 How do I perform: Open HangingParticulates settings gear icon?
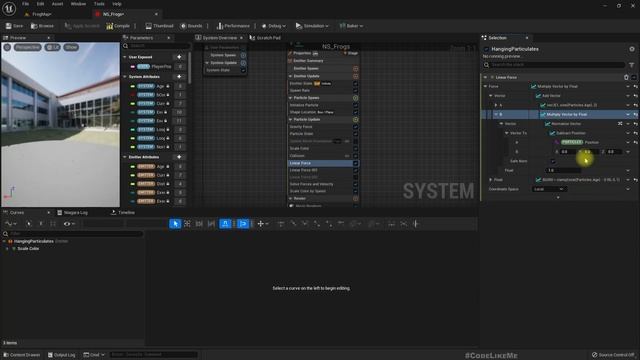tap(632, 49)
